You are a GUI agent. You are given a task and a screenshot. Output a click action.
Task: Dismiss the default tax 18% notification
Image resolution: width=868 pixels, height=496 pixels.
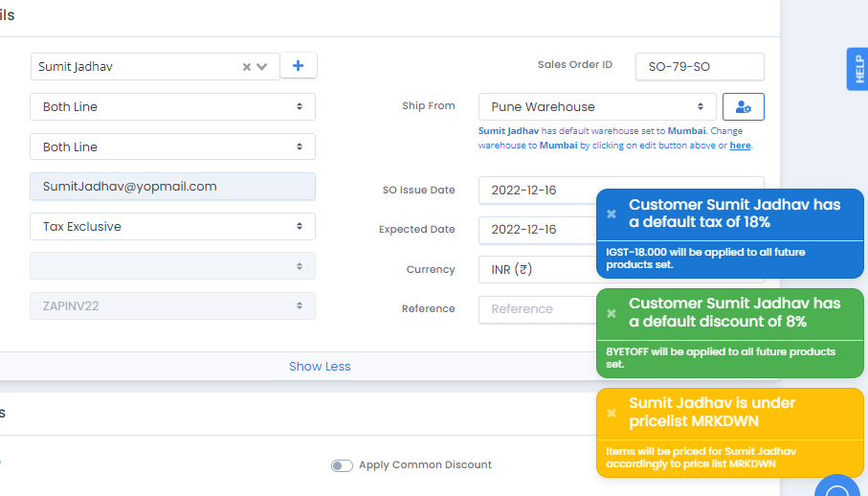612,214
